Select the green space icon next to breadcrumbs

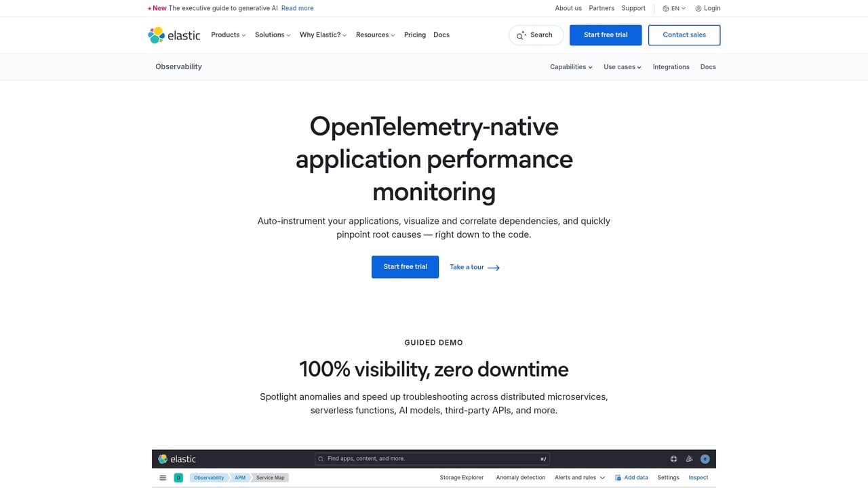(x=178, y=477)
